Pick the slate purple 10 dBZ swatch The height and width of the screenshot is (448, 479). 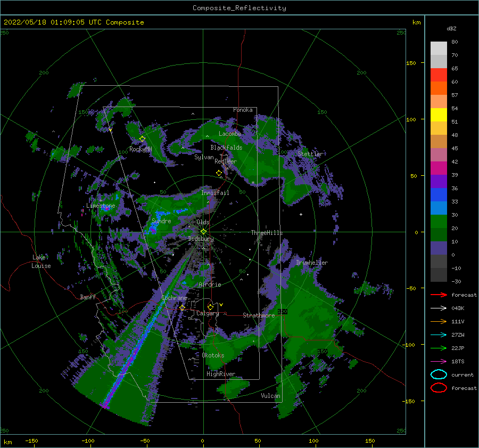coord(439,248)
